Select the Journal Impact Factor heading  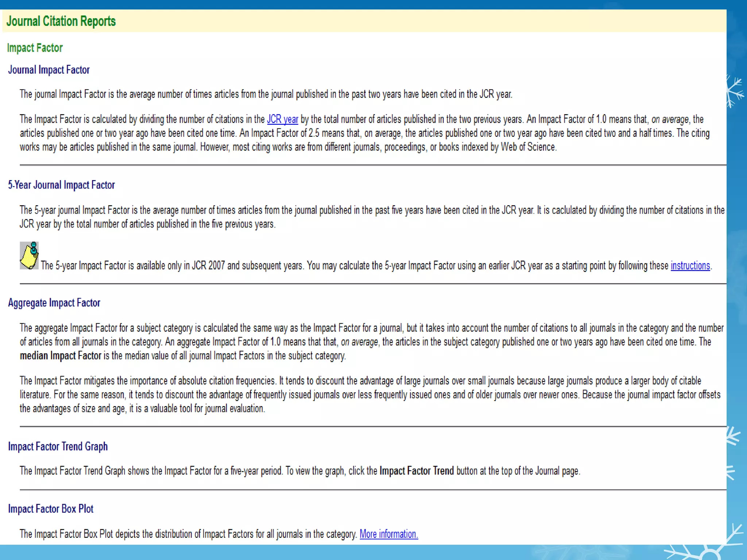pos(49,70)
